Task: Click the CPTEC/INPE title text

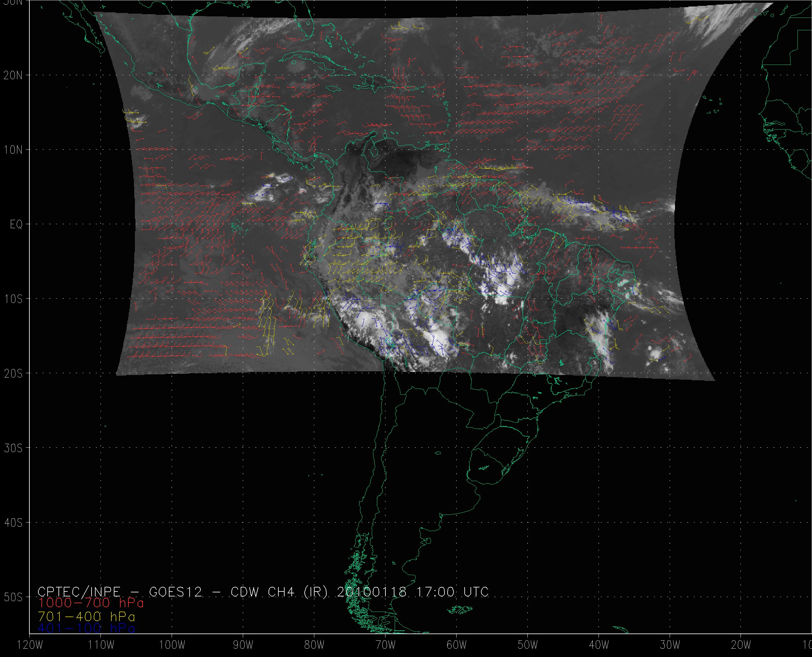Action: point(79,591)
